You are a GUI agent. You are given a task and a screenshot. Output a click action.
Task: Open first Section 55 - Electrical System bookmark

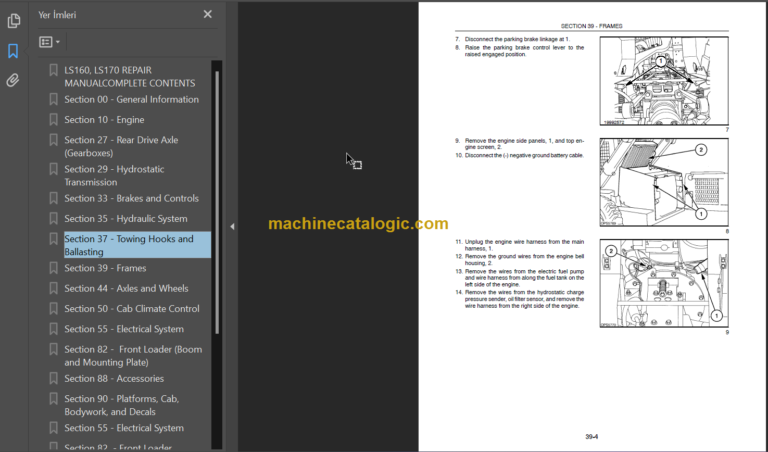124,329
